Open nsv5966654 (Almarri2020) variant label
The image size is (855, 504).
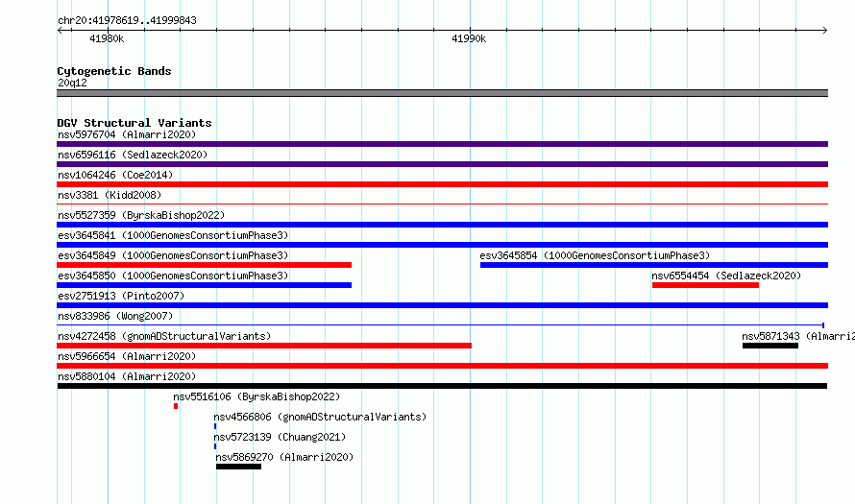pyautogui.click(x=127, y=356)
